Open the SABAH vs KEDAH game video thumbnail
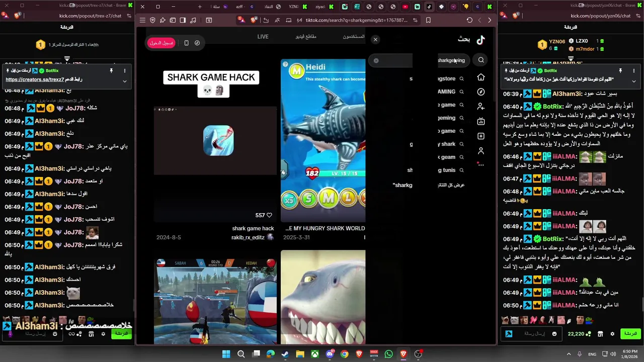Screen dimensions: 644x362 tap(215, 301)
